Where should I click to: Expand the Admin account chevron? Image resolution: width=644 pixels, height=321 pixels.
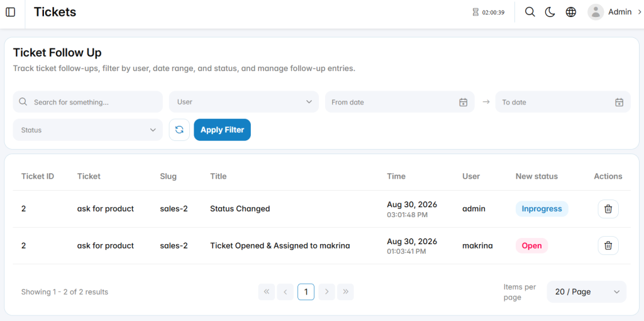coord(640,13)
